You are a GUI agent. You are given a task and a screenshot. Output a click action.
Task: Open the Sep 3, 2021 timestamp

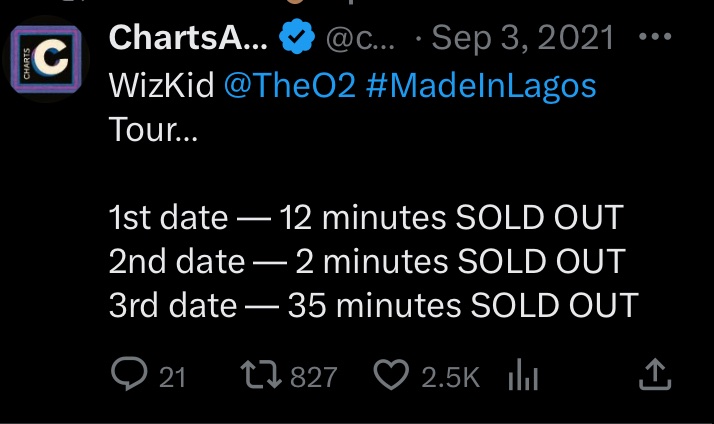523,38
